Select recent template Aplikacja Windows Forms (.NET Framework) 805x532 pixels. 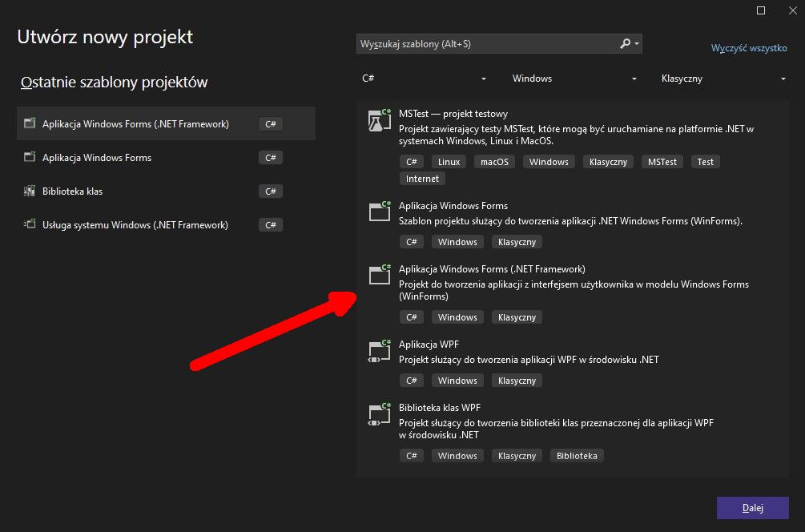166,123
